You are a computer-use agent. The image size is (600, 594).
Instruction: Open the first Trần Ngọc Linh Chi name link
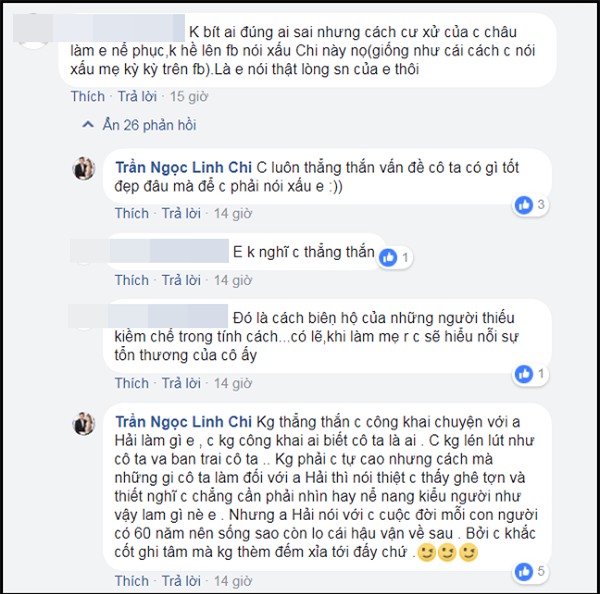tap(184, 168)
